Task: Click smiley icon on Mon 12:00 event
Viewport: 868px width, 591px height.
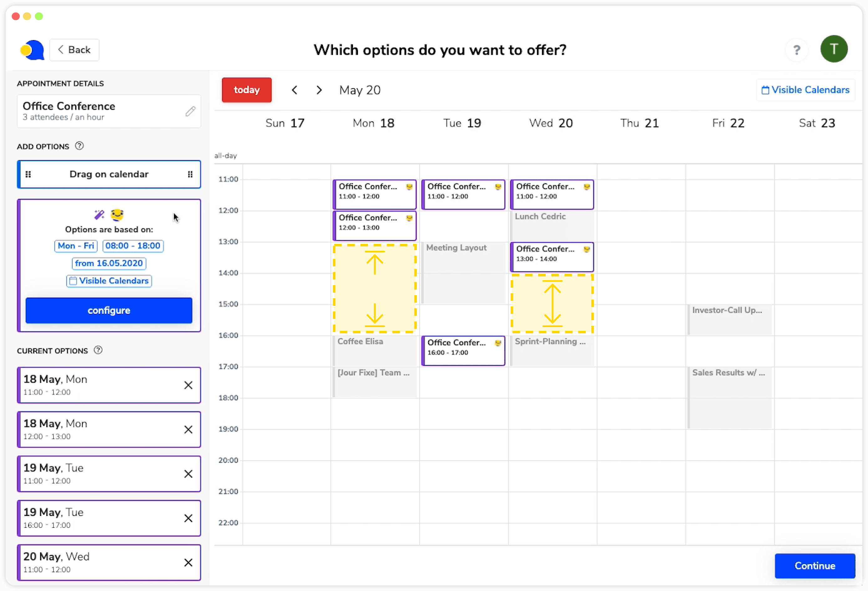Action: coord(409,218)
